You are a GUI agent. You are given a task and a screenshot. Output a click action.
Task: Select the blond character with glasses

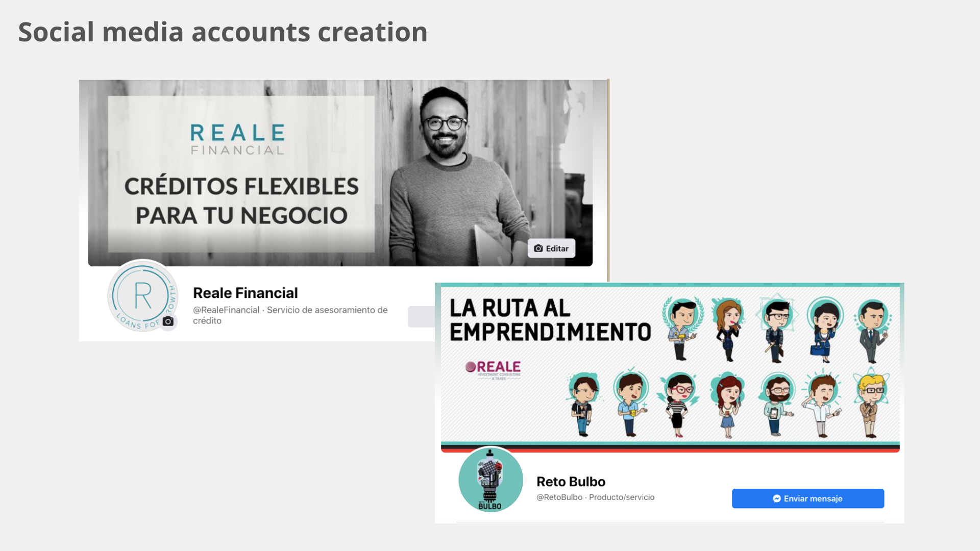click(x=871, y=404)
